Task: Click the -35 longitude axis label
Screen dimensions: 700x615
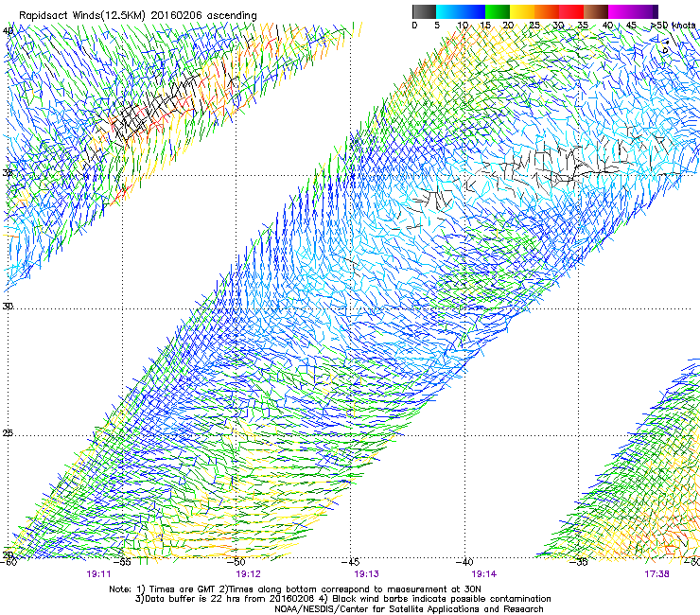Action: click(x=579, y=562)
